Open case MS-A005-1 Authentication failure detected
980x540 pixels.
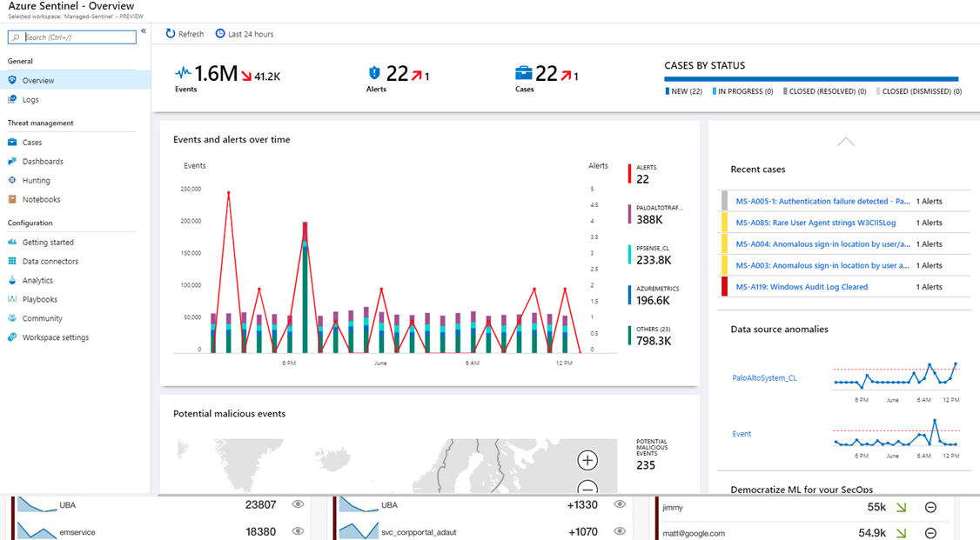(822, 201)
